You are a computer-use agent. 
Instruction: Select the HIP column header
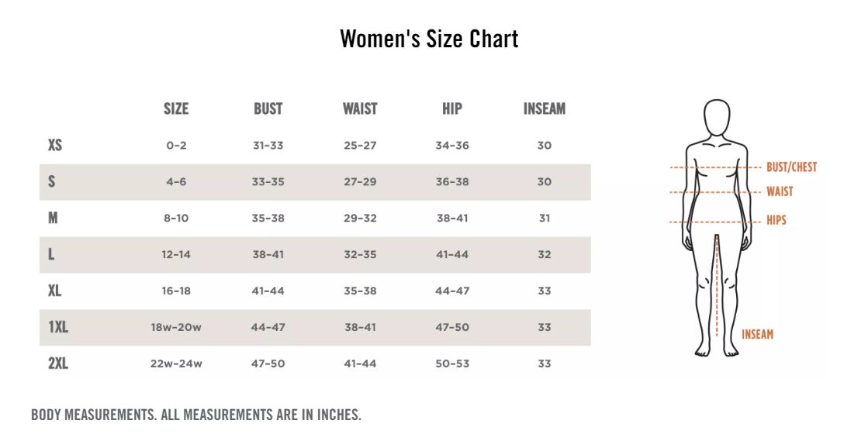[452, 109]
